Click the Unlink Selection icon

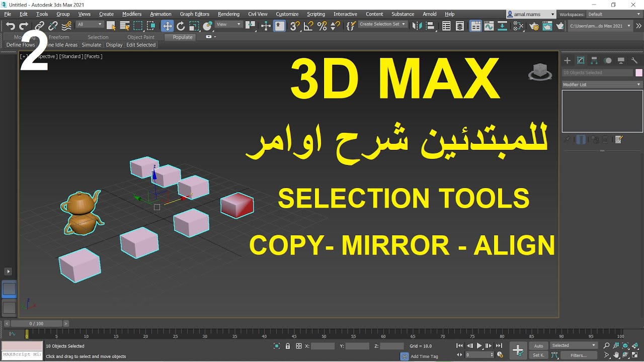point(53,26)
